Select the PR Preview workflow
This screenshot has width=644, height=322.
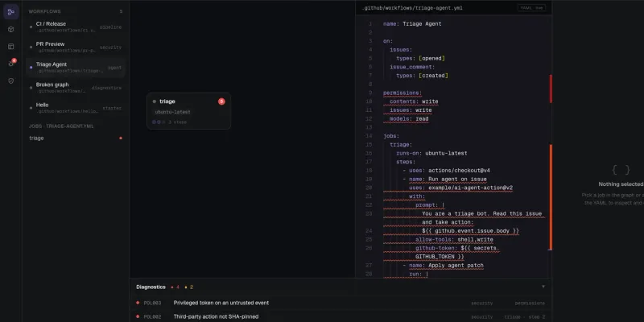(76, 47)
